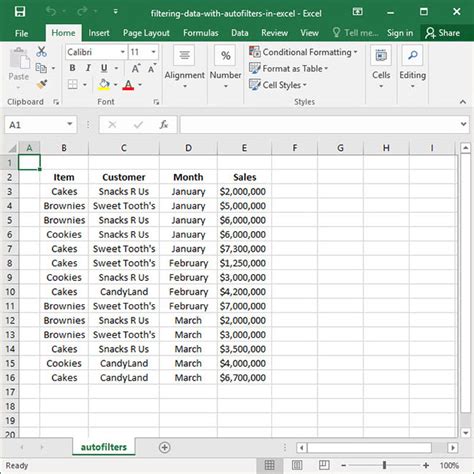Expand the Cells group
The width and height of the screenshot is (474, 474).
381,68
